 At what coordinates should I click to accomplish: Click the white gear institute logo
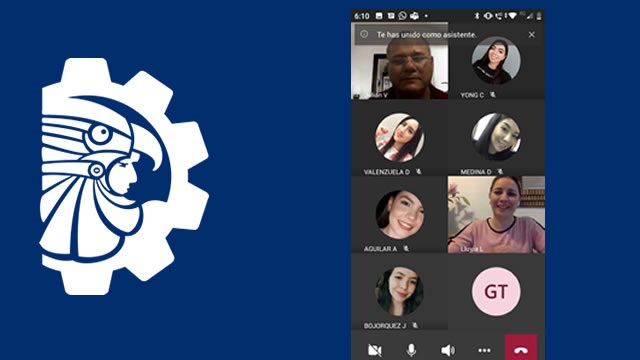(x=124, y=176)
